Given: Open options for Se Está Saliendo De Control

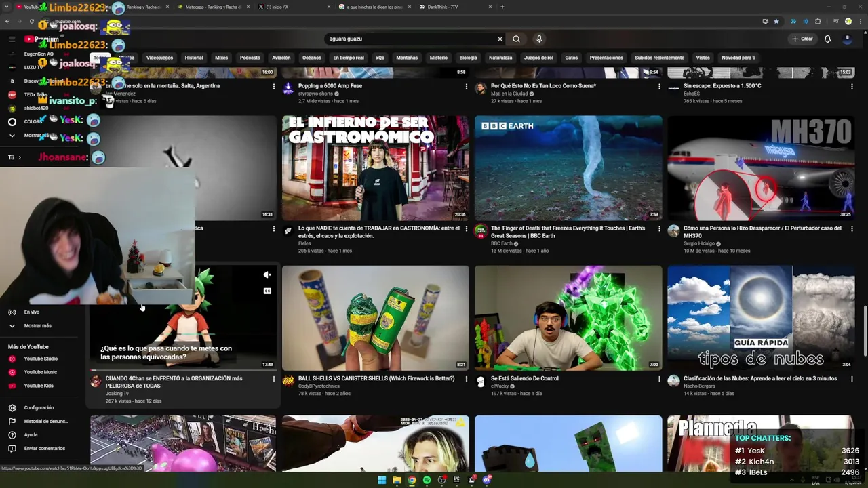Looking at the screenshot, I should [x=659, y=379].
